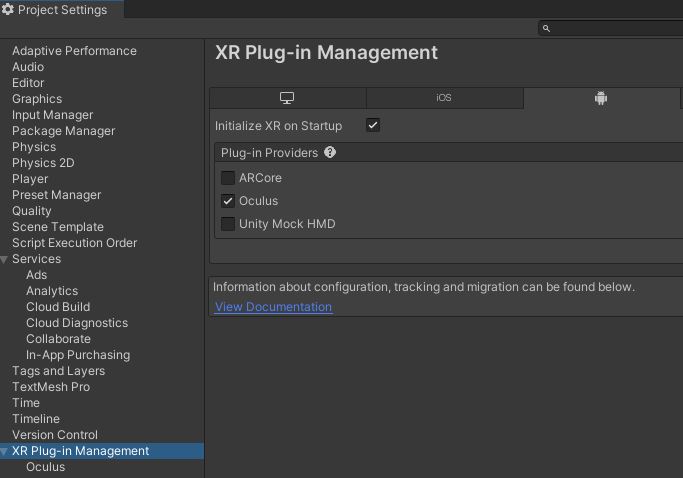Open Player settings

[30, 179]
